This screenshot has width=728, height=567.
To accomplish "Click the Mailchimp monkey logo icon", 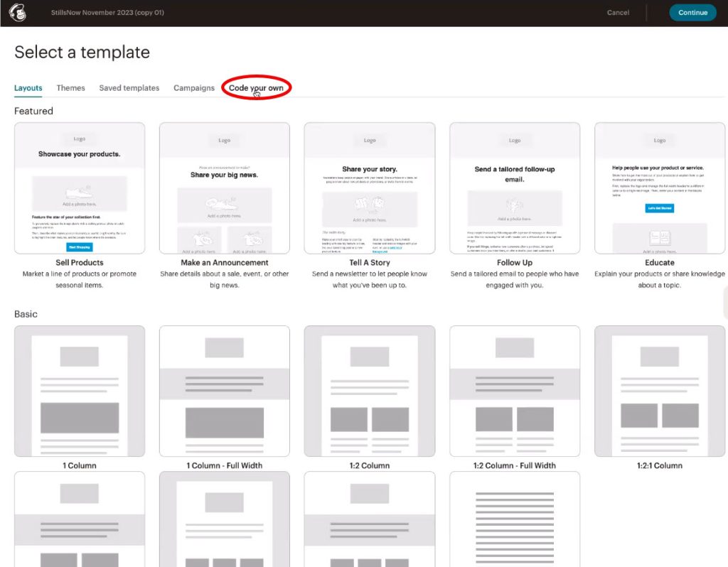I will click(x=17, y=12).
